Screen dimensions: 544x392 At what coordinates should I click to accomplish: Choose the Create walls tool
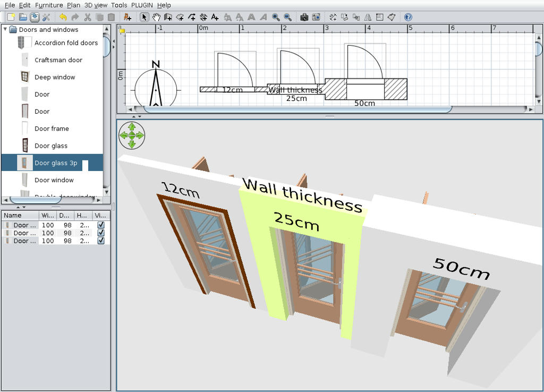(168, 17)
